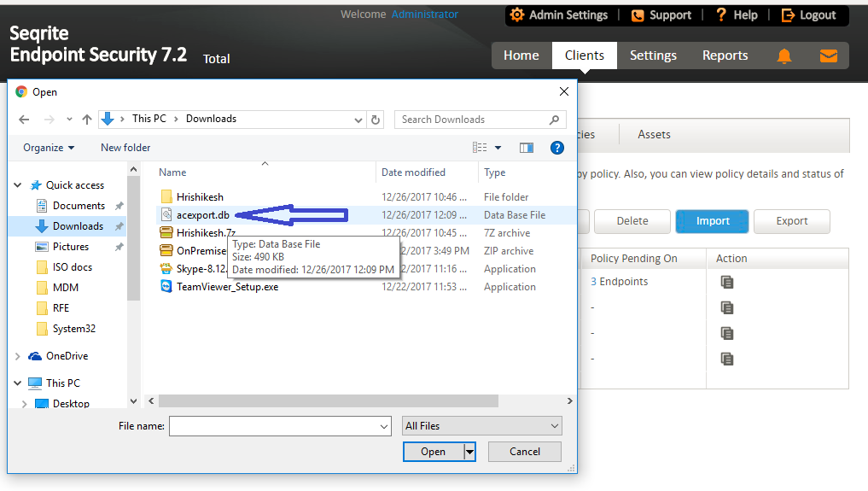
Task: Click New folder in the dialog
Action: [125, 148]
